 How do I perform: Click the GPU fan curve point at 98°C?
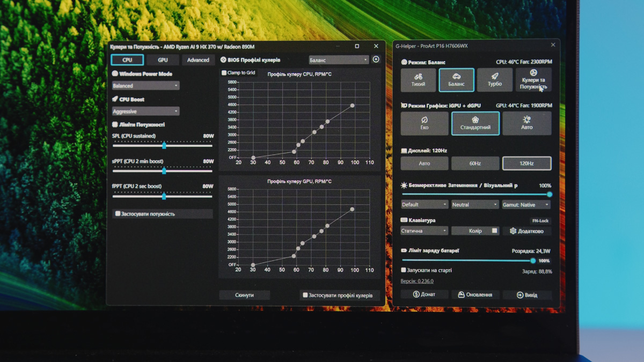click(352, 209)
